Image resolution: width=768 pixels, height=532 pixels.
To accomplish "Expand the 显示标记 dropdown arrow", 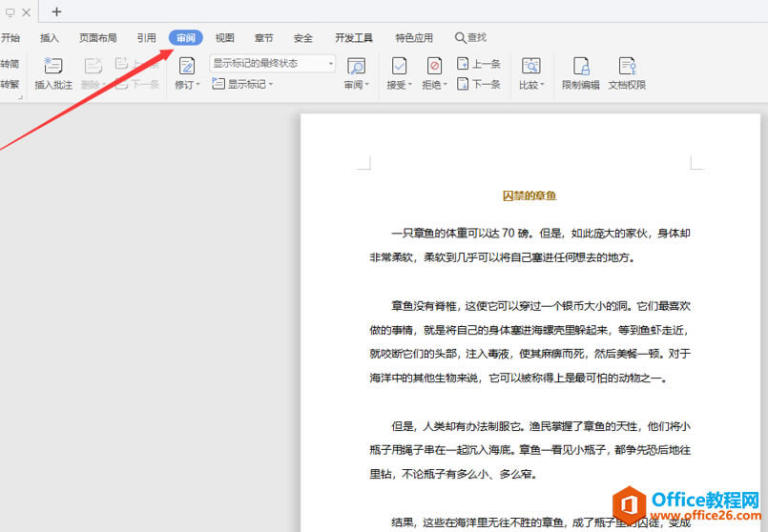I will (270, 84).
